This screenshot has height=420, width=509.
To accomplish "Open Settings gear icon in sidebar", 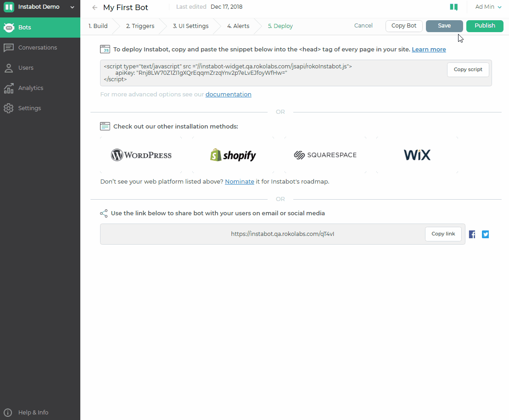I will tap(8, 108).
